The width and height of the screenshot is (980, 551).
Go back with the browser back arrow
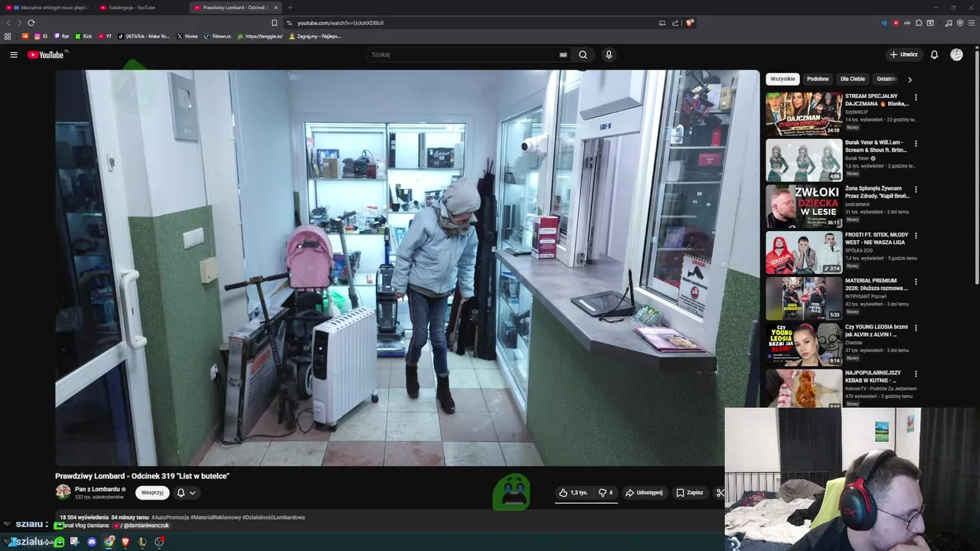[8, 23]
